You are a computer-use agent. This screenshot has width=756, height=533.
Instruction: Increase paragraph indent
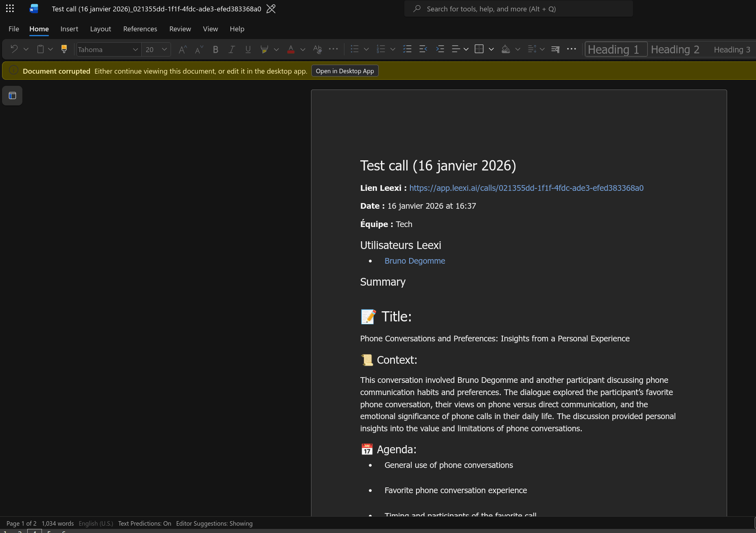point(440,49)
